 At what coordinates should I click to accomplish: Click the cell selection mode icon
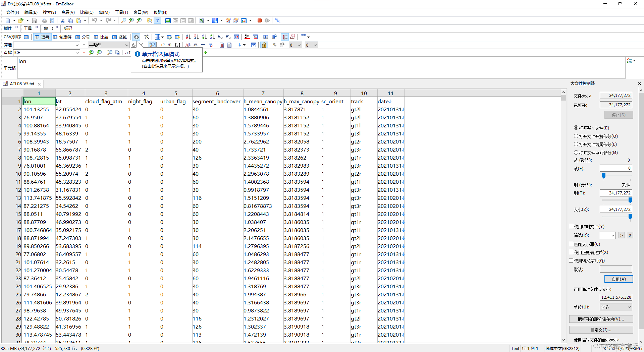pos(137,37)
